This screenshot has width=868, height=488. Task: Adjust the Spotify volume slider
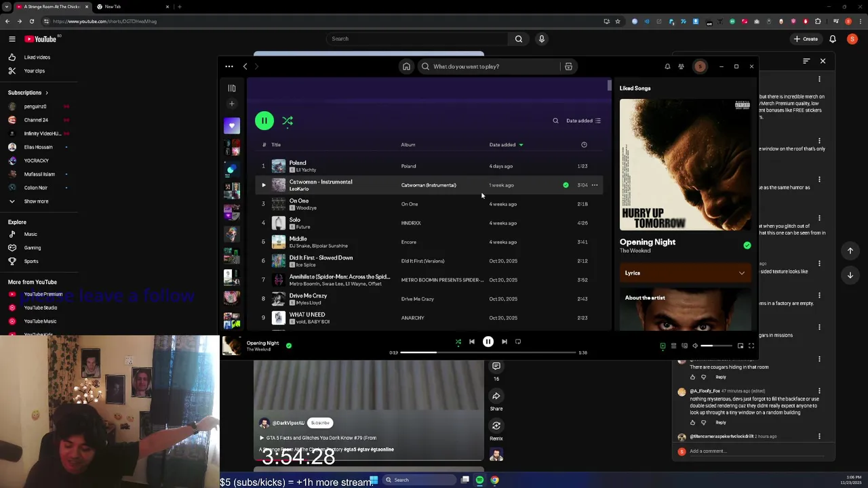[x=717, y=346]
